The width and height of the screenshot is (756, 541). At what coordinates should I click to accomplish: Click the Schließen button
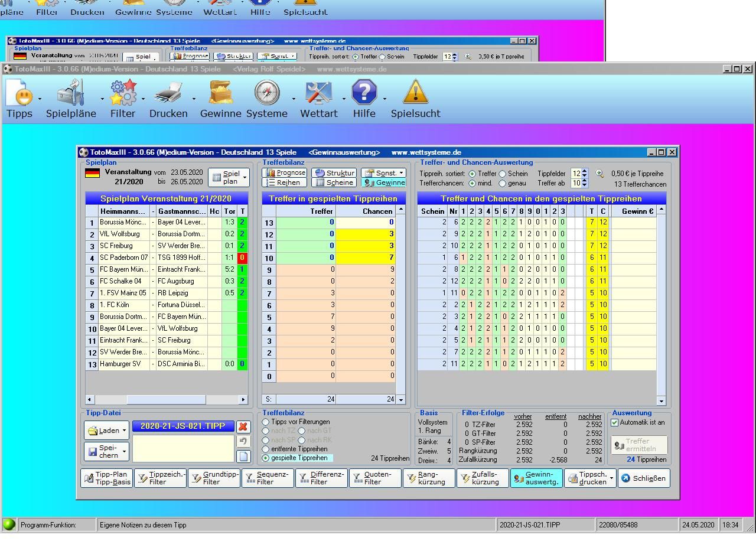644,478
